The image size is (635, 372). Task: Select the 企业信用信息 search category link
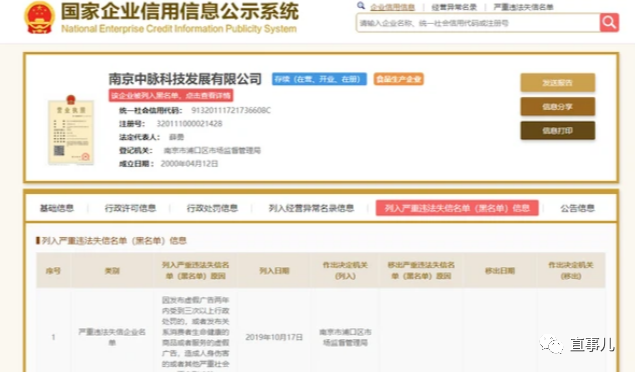(392, 7)
